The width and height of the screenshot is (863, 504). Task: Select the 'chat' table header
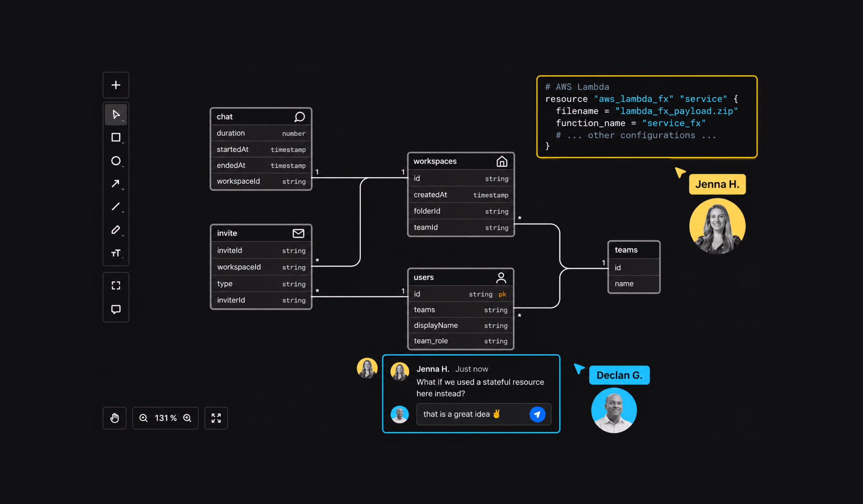click(261, 117)
